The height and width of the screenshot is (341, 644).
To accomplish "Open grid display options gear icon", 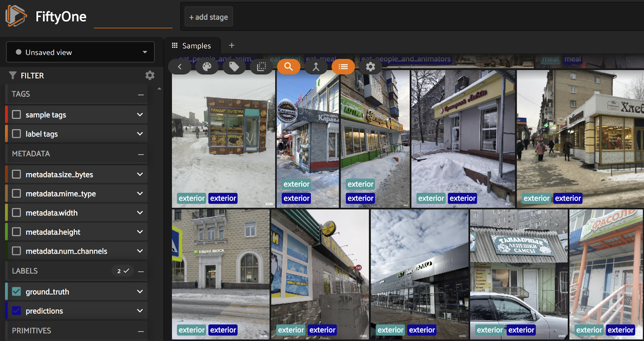I will (x=370, y=67).
